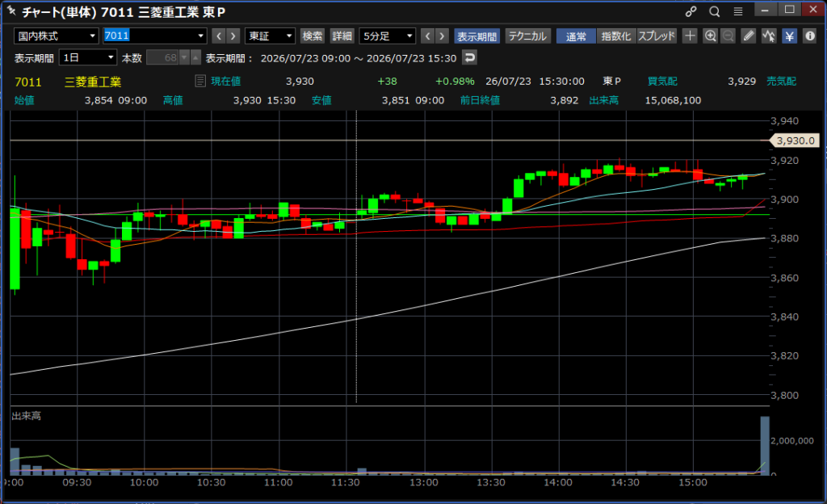Click the 2,000,000 volume axis label
This screenshot has width=827, height=504.
[792, 441]
